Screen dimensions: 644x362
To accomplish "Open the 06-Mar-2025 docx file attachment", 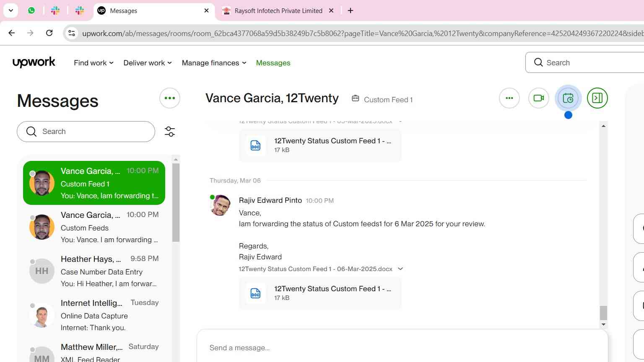I will pos(320,293).
